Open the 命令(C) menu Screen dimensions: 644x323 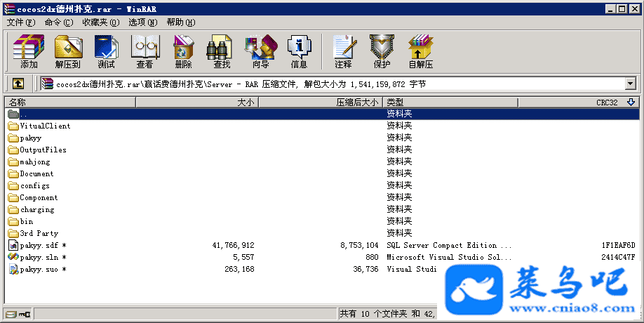pos(59,22)
